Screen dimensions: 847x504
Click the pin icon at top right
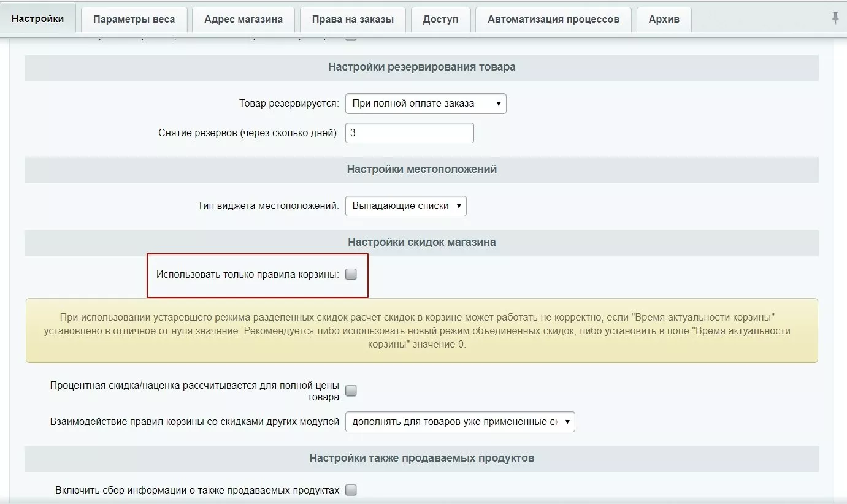click(835, 18)
